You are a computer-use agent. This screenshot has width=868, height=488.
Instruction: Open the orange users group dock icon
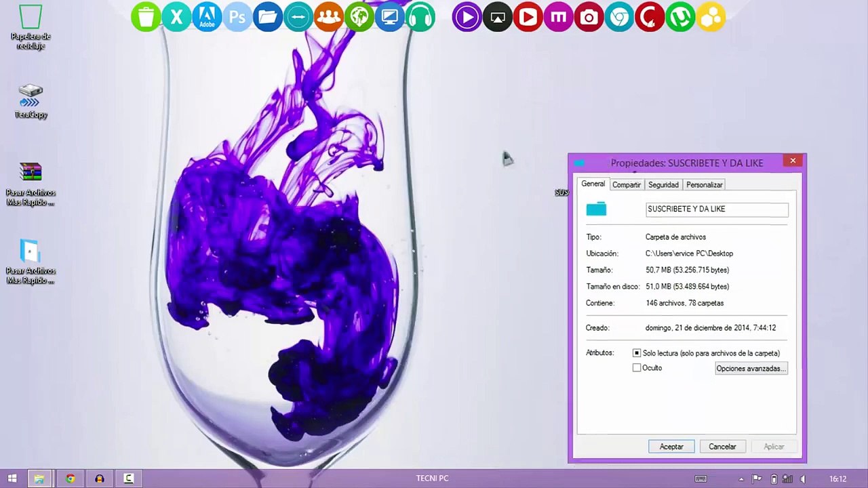pos(329,17)
